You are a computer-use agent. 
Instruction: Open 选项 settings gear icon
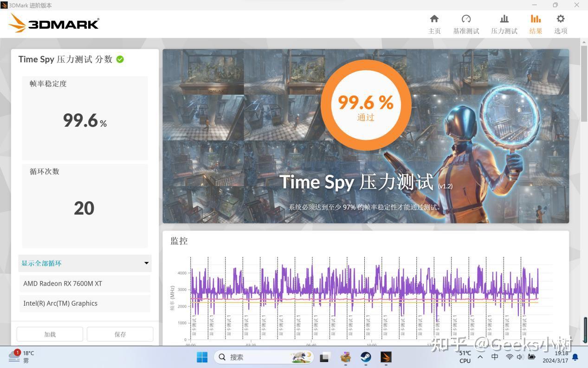pyautogui.click(x=561, y=19)
